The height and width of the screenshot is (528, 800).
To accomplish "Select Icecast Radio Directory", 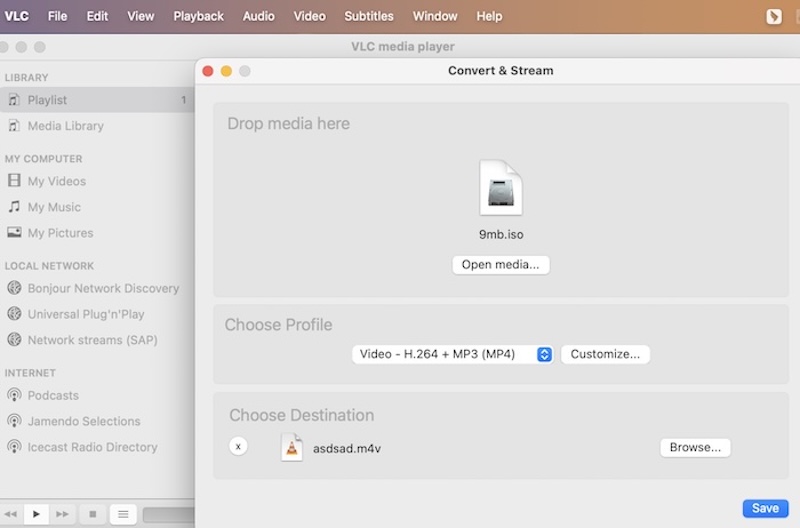I will (92, 447).
